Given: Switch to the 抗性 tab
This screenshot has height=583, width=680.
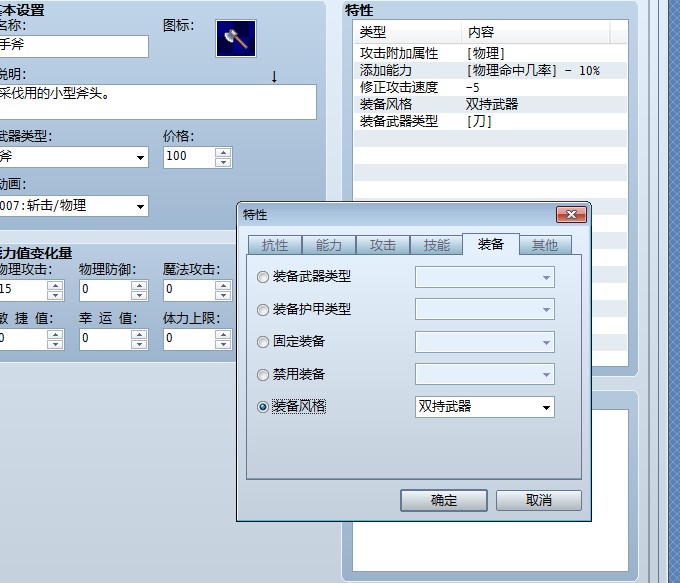Looking at the screenshot, I should tap(275, 246).
